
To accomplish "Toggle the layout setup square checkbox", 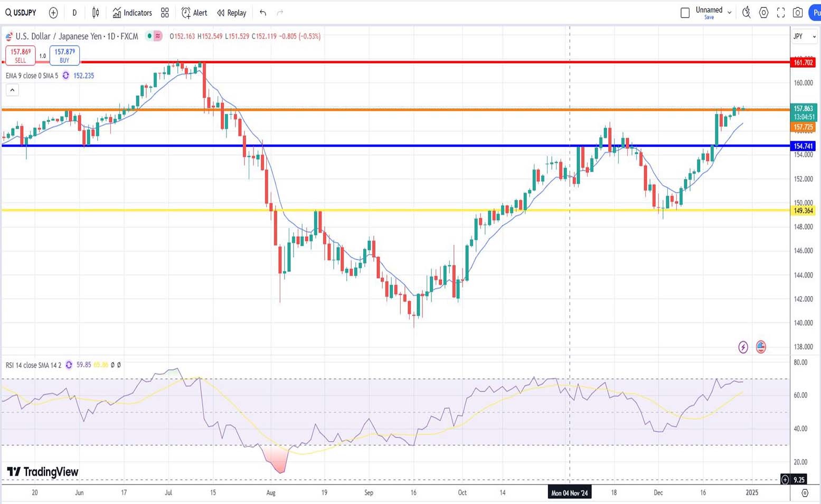I will coord(685,13).
